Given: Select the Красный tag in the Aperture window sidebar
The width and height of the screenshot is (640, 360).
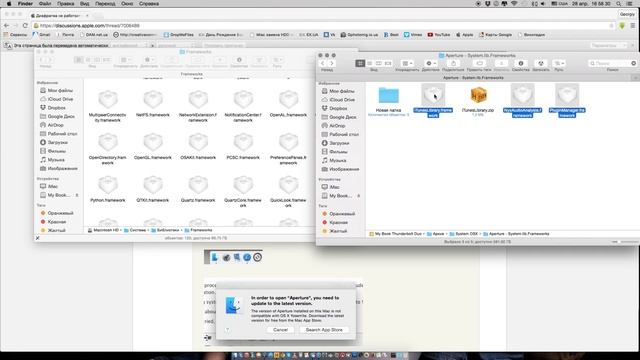Looking at the screenshot, I should pyautogui.click(x=335, y=222).
